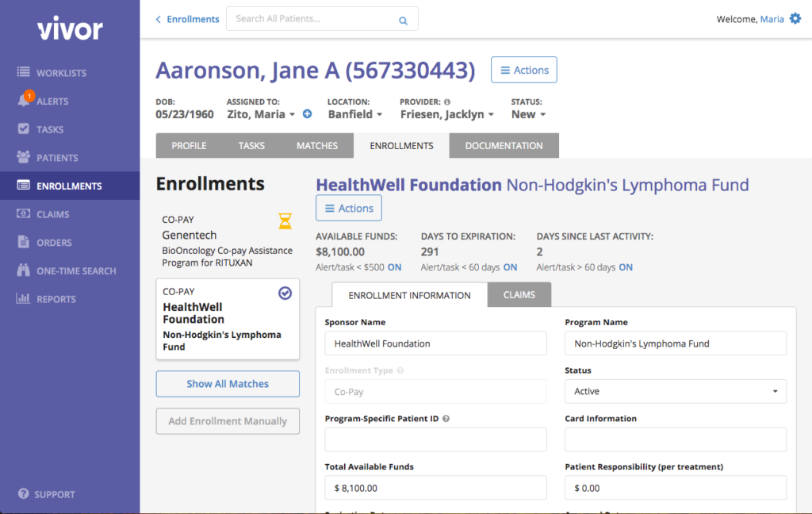Open fund Actions menu under HealthWell title
Image resolution: width=812 pixels, height=514 pixels.
(x=349, y=209)
